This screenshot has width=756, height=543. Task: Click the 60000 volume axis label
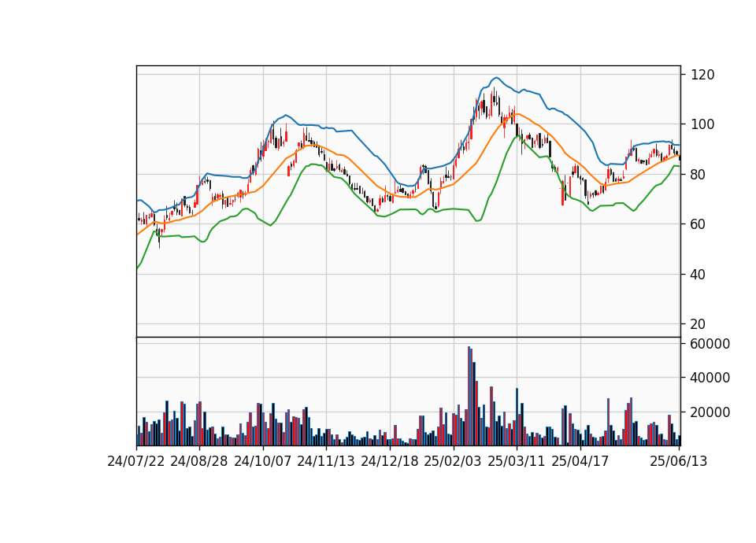click(710, 344)
